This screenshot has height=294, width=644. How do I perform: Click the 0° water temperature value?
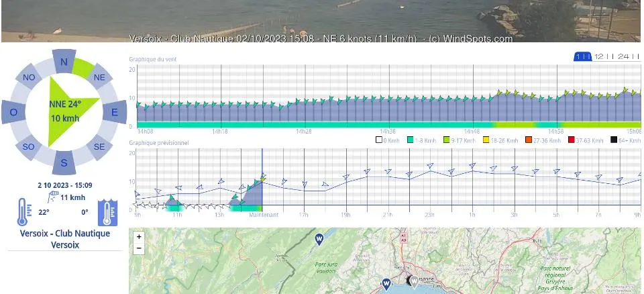tap(85, 212)
